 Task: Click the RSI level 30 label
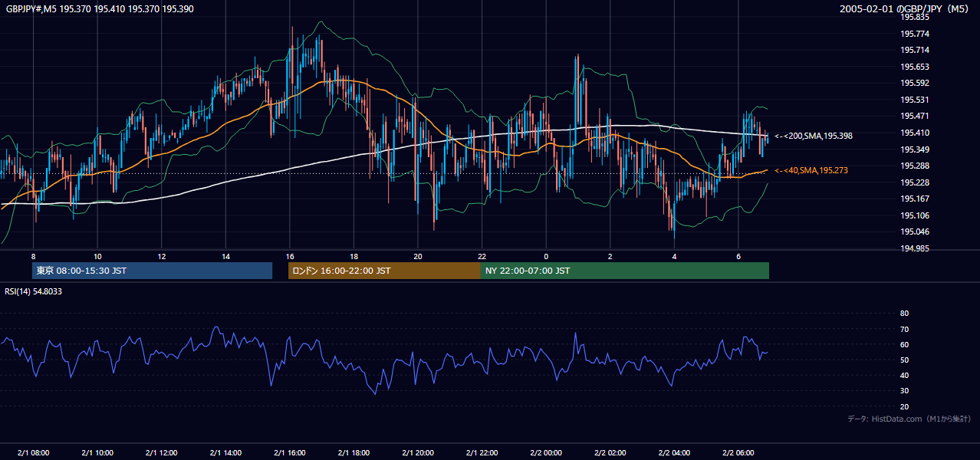pyautogui.click(x=904, y=391)
